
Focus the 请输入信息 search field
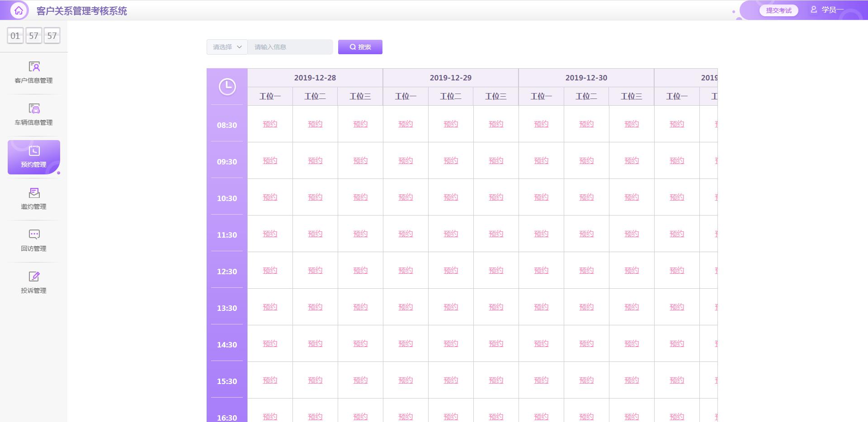point(290,47)
